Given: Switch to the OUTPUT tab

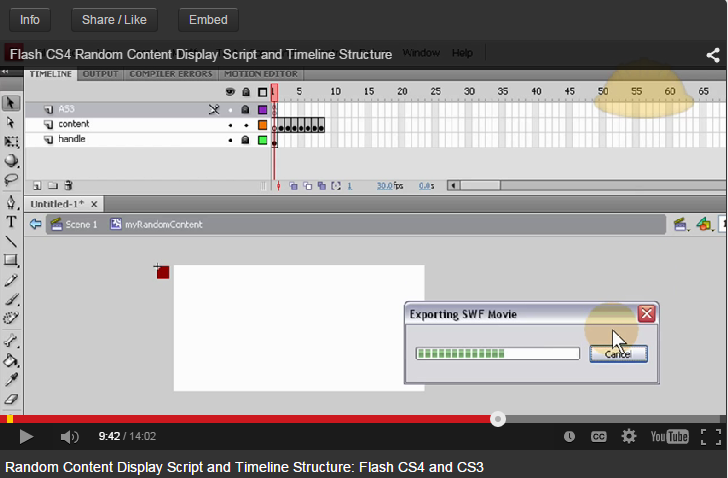Looking at the screenshot, I should 100,74.
